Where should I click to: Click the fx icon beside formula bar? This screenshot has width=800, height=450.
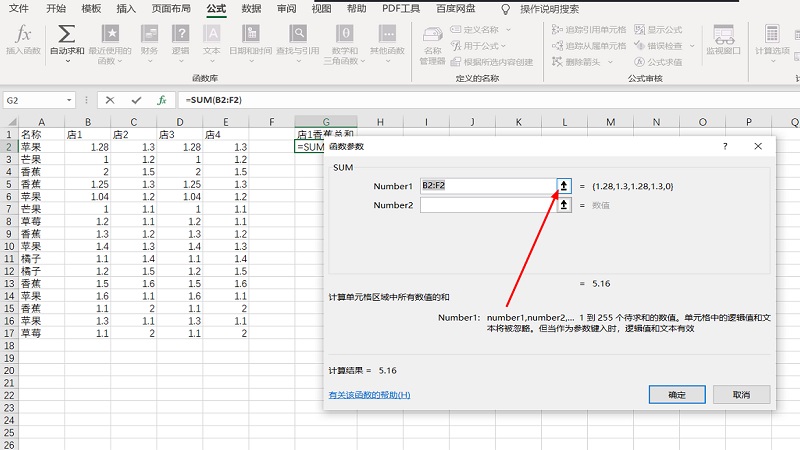click(161, 100)
